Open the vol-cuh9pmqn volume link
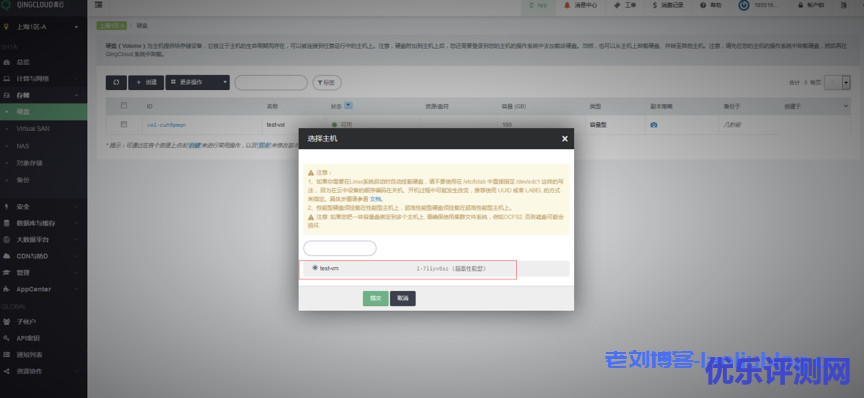864x398 pixels. 166,125
